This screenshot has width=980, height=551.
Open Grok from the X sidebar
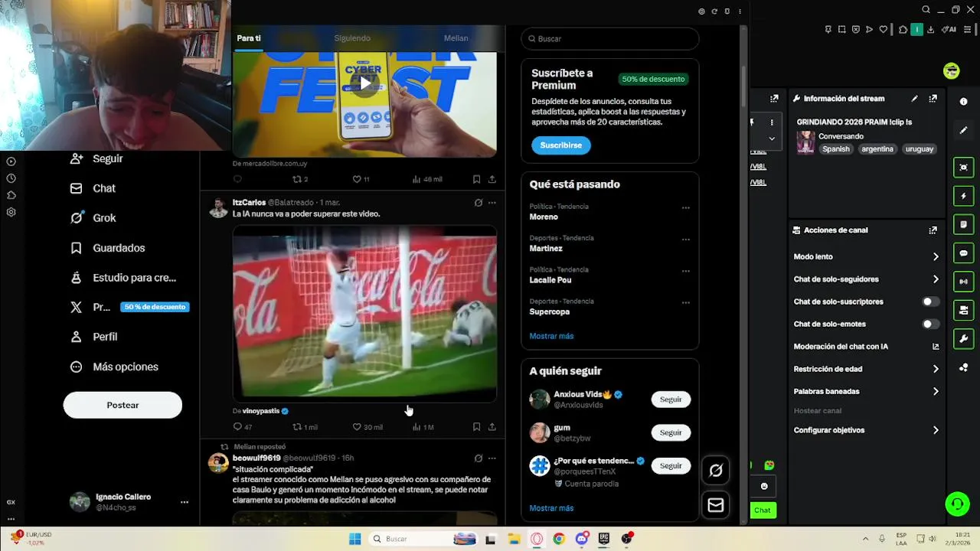pos(93,218)
